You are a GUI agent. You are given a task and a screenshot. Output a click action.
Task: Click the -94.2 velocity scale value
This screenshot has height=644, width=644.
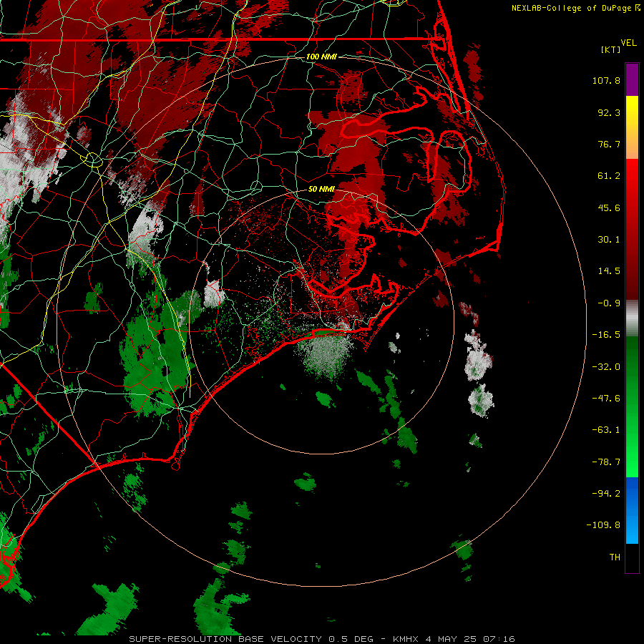point(606,493)
